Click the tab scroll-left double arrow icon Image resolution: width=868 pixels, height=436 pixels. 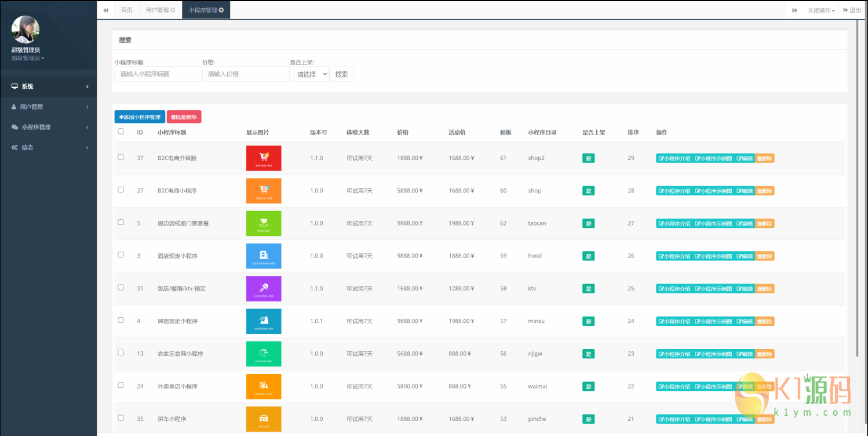(x=105, y=10)
